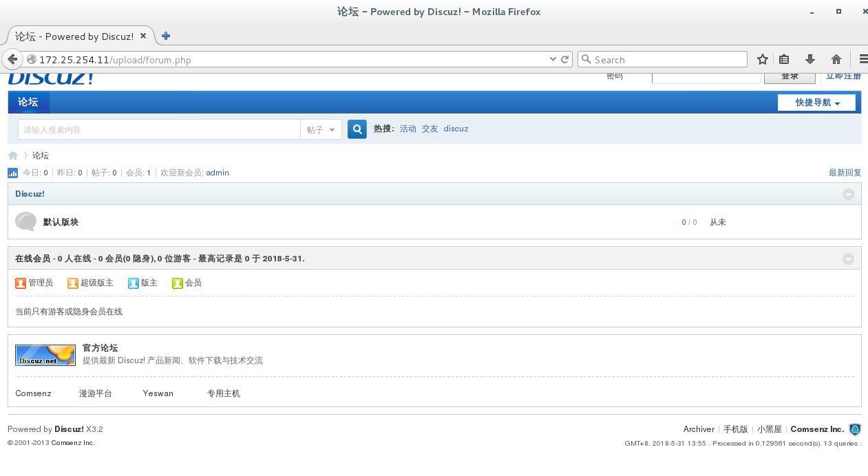Image resolution: width=868 pixels, height=476 pixels.
Task: Click the 交友 hot search link
Action: 430,129
